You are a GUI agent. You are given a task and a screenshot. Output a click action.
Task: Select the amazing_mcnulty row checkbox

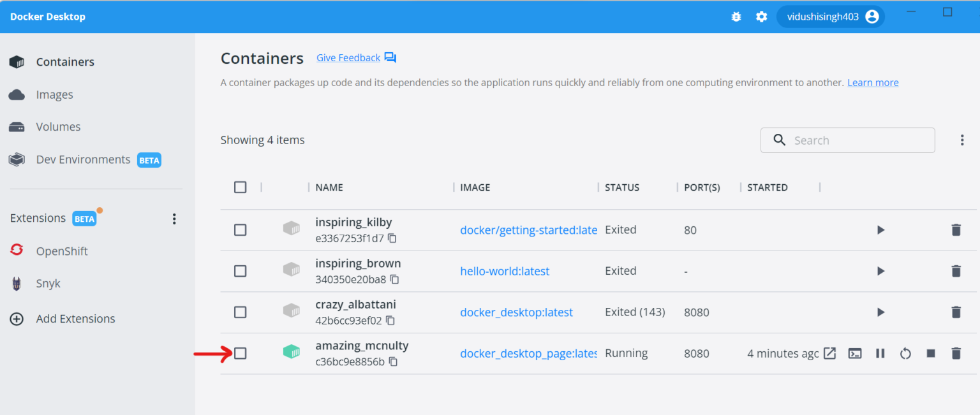pos(240,353)
